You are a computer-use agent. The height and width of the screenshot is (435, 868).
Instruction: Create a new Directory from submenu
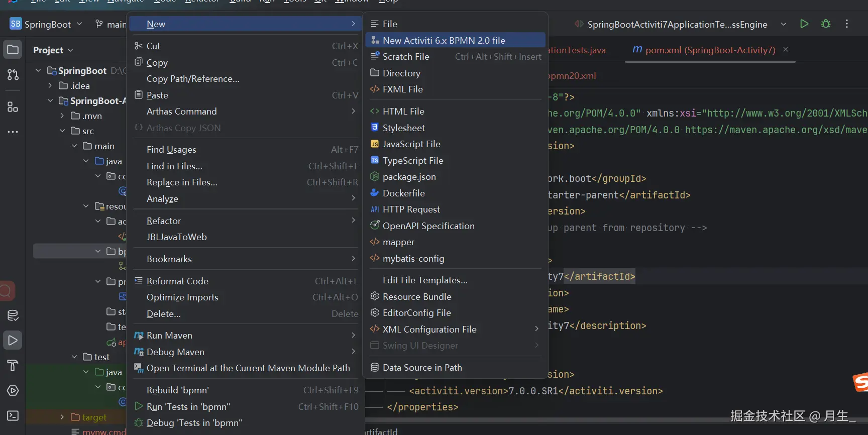coord(455,73)
